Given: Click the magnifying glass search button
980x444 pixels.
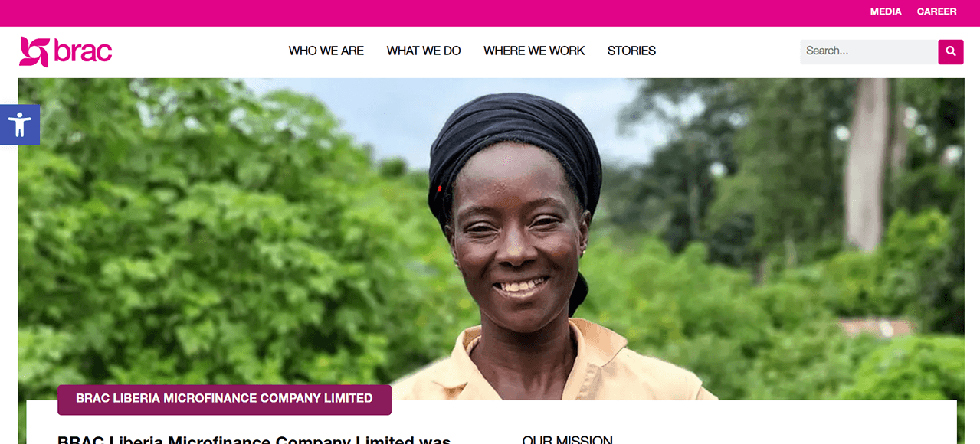Looking at the screenshot, I should (950, 51).
